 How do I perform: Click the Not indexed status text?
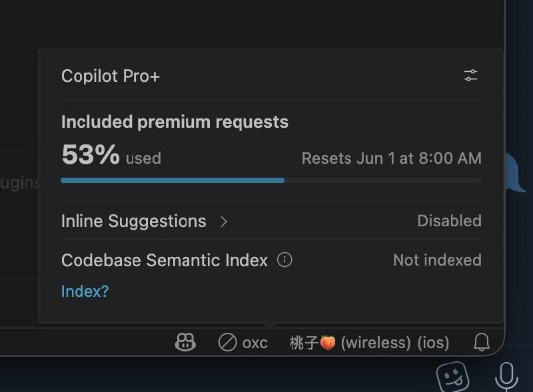tap(437, 260)
